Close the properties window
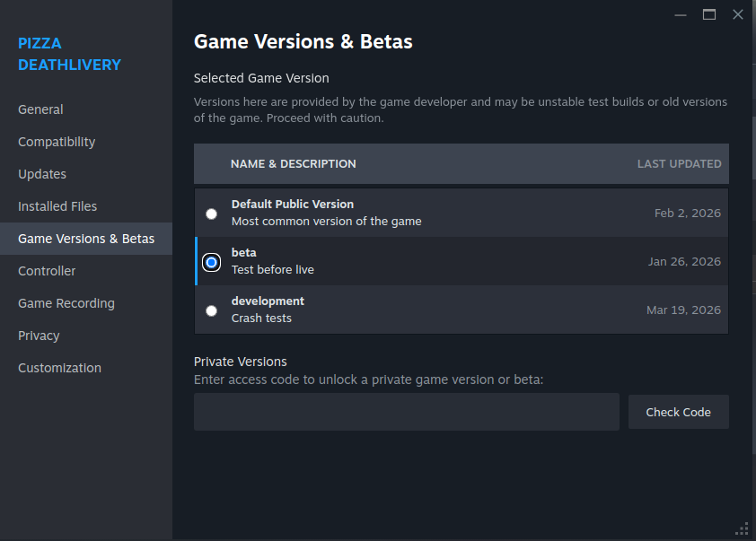The image size is (756, 541). [x=737, y=14]
